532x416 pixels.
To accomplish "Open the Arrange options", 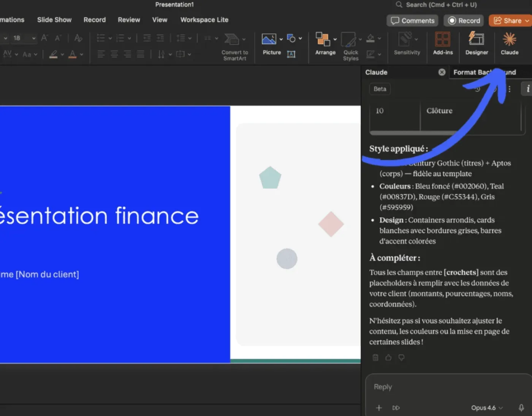I will (325, 43).
